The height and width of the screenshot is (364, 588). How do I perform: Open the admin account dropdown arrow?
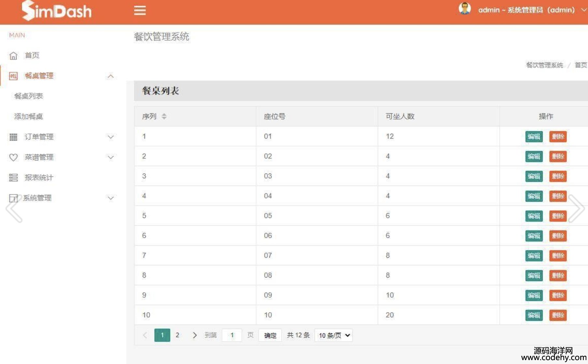583,10
